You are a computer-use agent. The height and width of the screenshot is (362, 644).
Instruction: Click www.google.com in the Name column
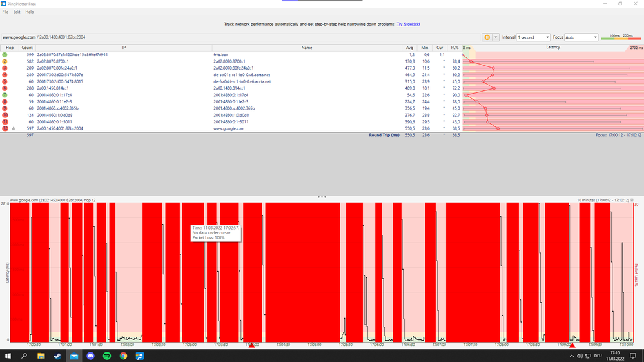[229, 128]
